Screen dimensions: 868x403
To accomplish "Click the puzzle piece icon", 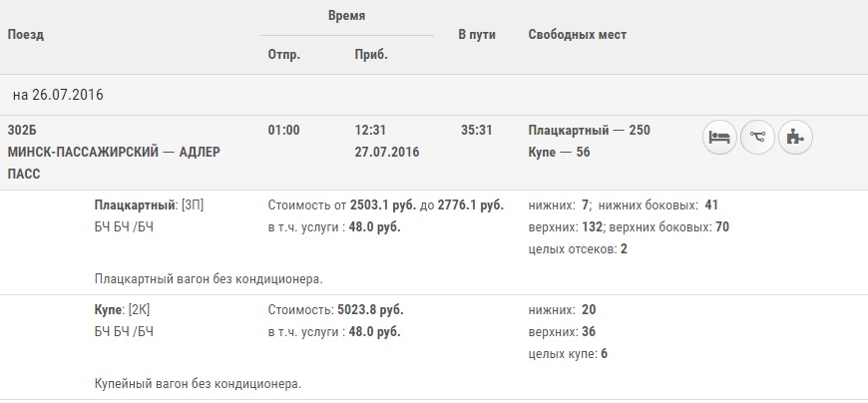I will pyautogui.click(x=795, y=139).
